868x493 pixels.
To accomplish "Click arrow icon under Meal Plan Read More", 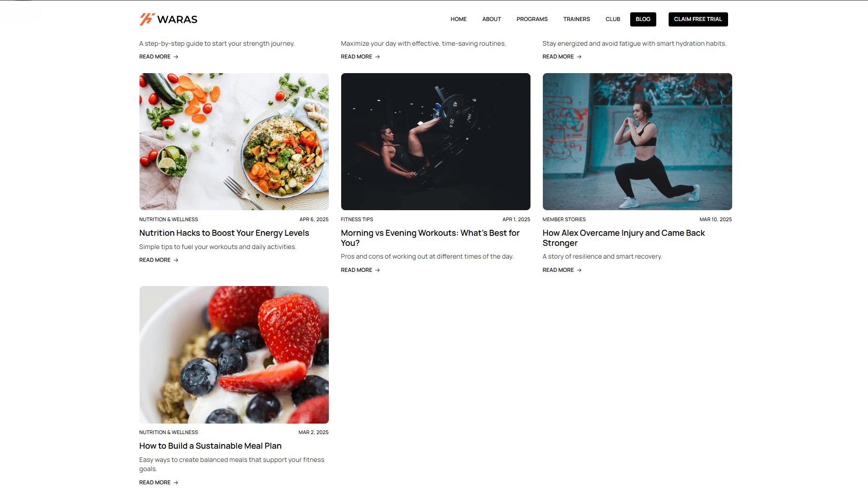I will tap(176, 482).
